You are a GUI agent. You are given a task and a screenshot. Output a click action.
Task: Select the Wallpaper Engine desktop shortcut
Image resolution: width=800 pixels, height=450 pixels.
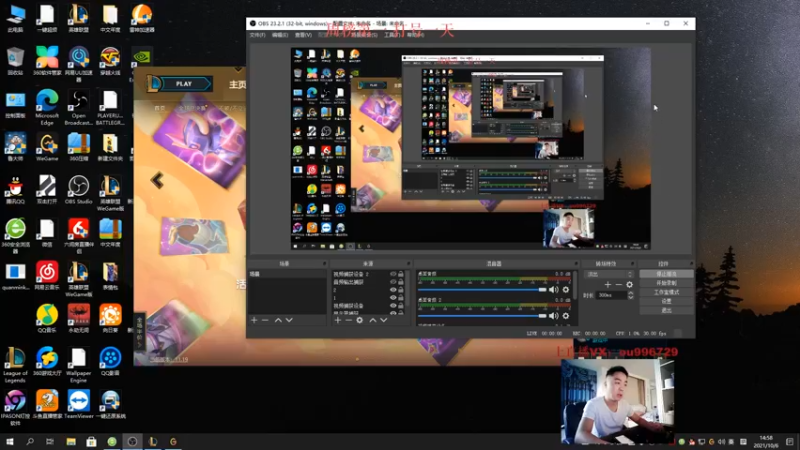pos(79,364)
